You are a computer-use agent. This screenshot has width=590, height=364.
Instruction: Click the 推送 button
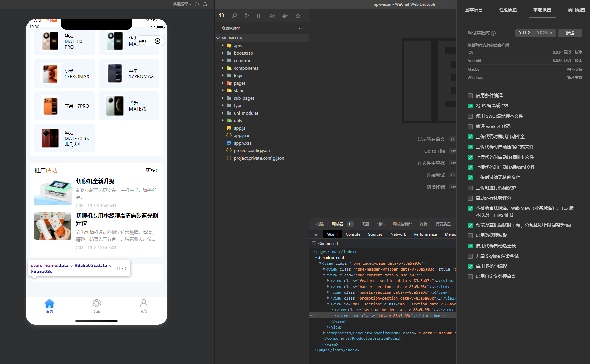click(570, 33)
